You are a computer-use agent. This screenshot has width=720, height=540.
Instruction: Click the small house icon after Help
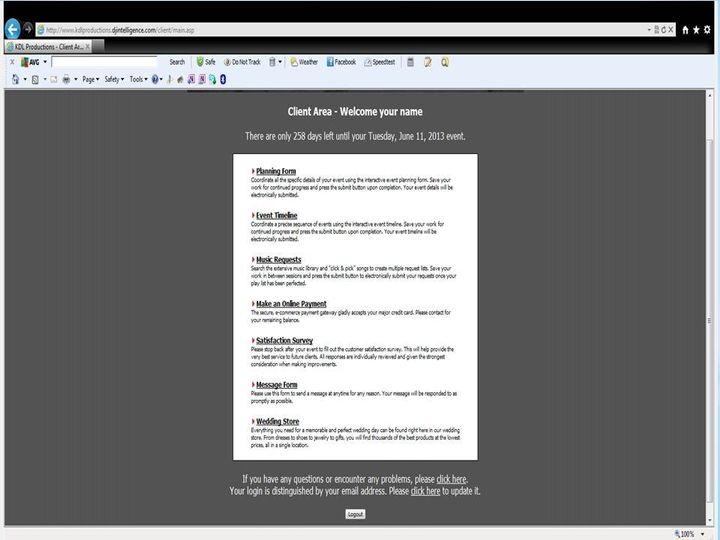[180, 80]
